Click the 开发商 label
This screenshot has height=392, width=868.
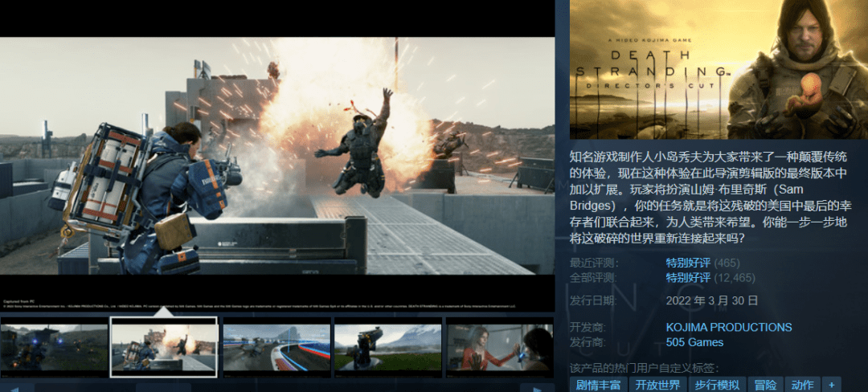pos(588,327)
